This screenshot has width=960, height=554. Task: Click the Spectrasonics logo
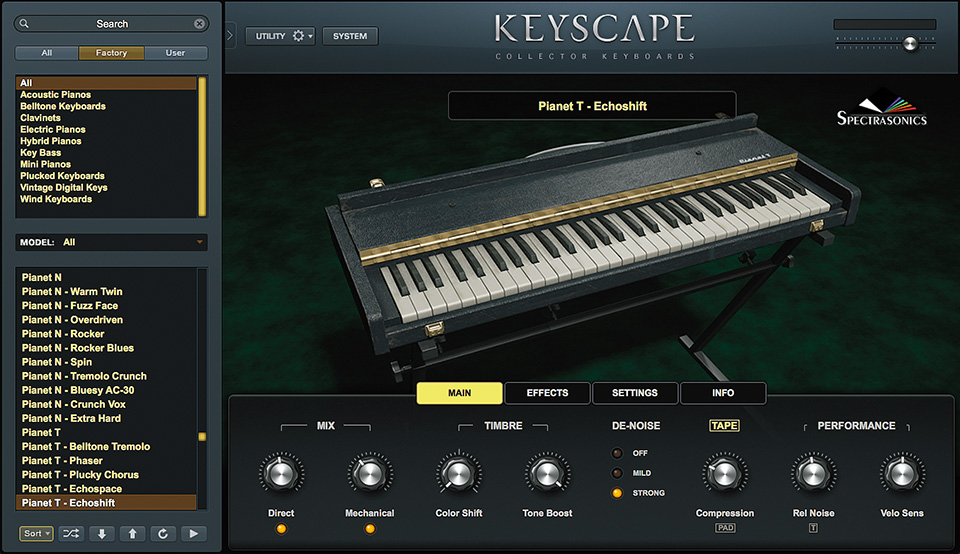882,110
